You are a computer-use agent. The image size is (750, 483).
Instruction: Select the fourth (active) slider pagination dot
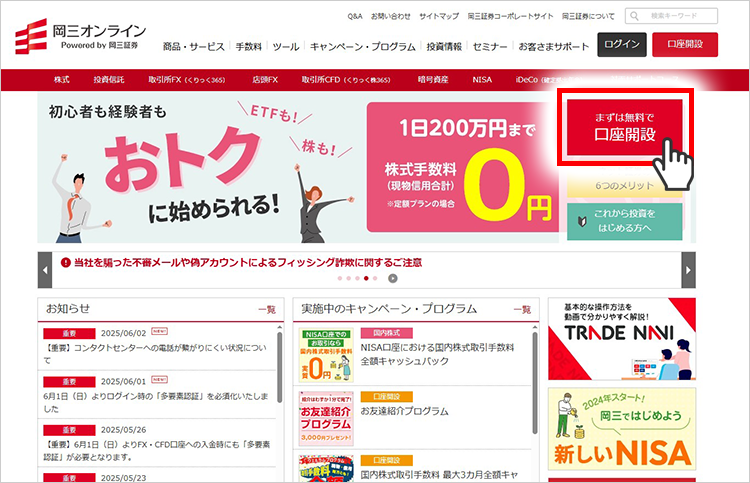tap(366, 278)
